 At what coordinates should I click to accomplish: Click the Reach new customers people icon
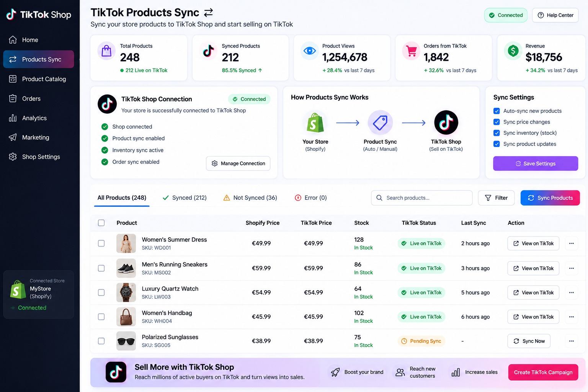[x=400, y=372]
